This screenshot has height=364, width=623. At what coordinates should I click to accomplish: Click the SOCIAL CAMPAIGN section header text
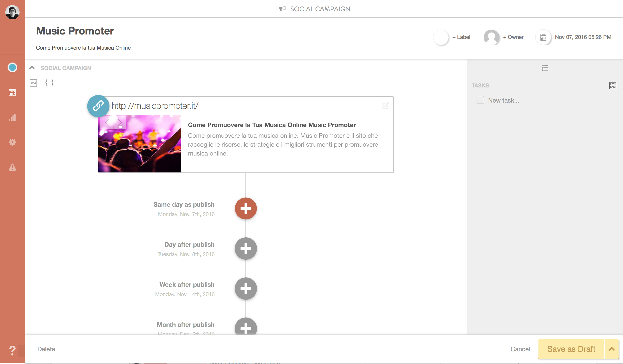[x=66, y=68]
